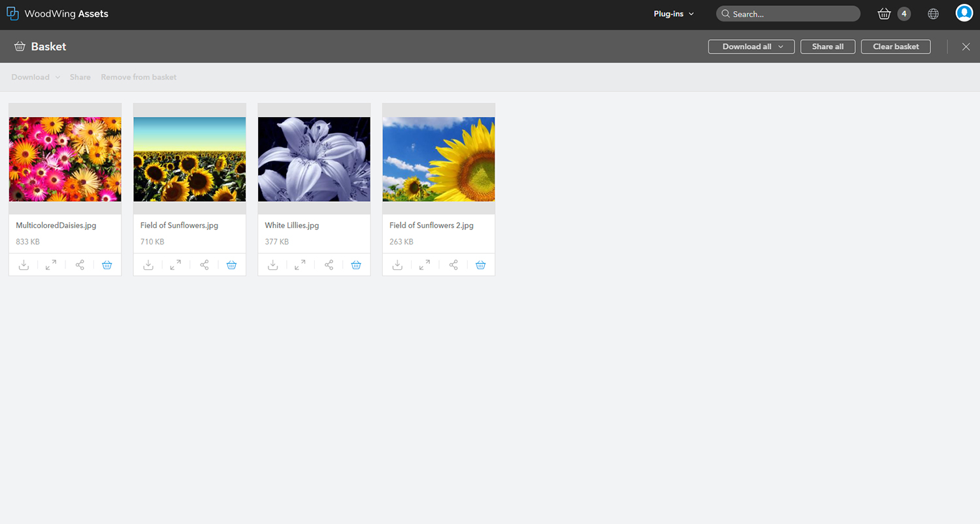This screenshot has height=524, width=980.
Task: Download White Lillies.jpg via download icon
Action: pyautogui.click(x=273, y=265)
